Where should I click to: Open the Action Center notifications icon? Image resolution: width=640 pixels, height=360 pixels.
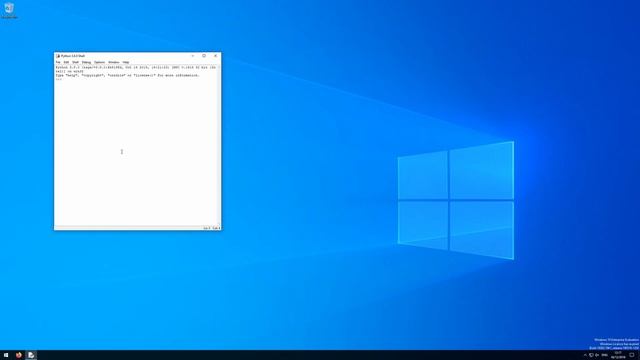click(x=631, y=355)
